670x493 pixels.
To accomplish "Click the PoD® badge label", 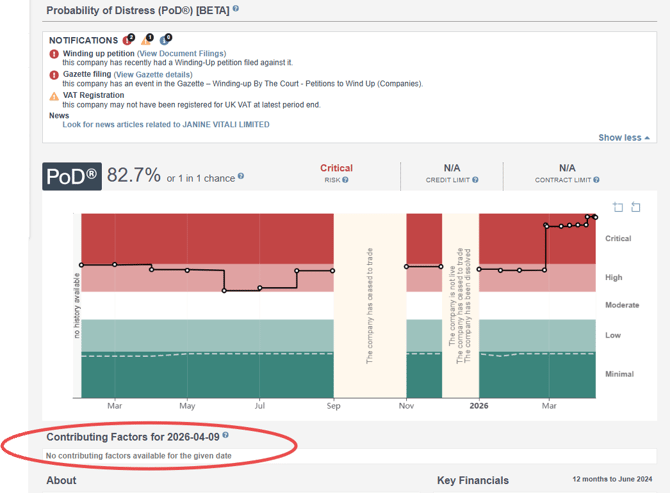I will point(71,175).
